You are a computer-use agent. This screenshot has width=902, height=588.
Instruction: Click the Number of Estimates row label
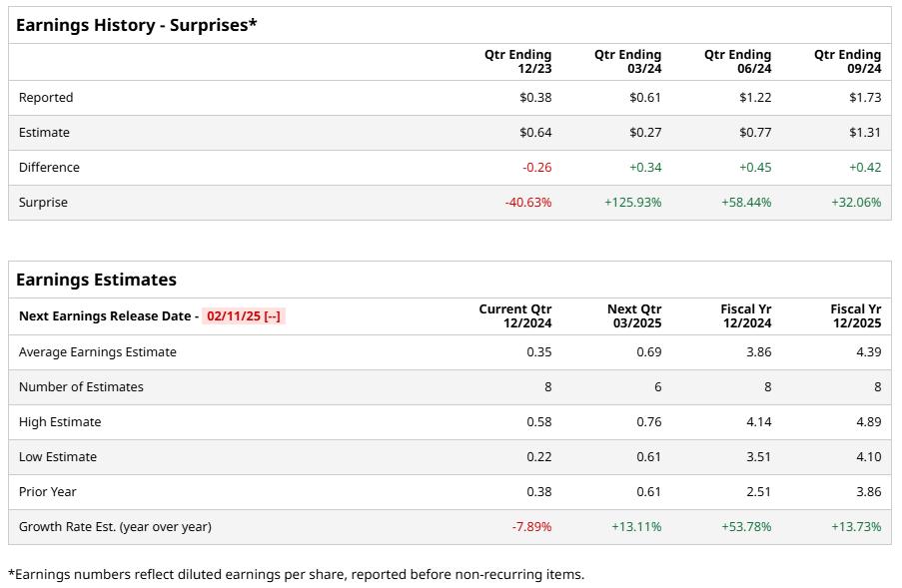[81, 387]
